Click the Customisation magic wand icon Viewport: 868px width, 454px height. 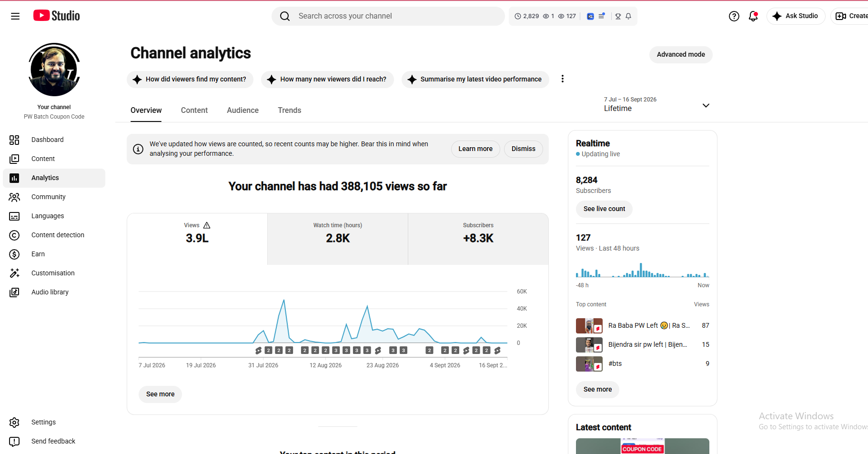pyautogui.click(x=14, y=273)
